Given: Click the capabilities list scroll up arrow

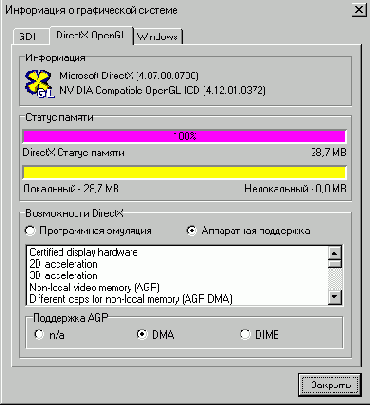Looking at the screenshot, I should (x=335, y=253).
